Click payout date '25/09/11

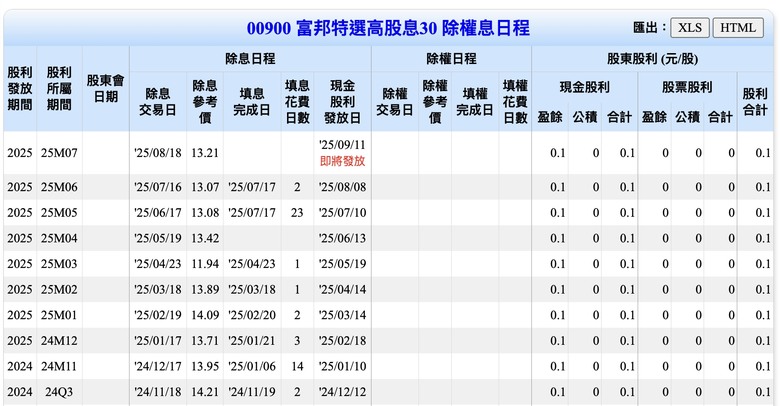342,145
